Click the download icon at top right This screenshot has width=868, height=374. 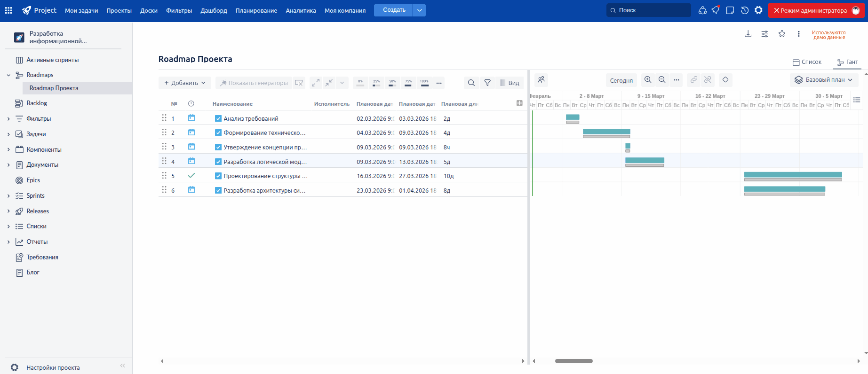pos(748,34)
